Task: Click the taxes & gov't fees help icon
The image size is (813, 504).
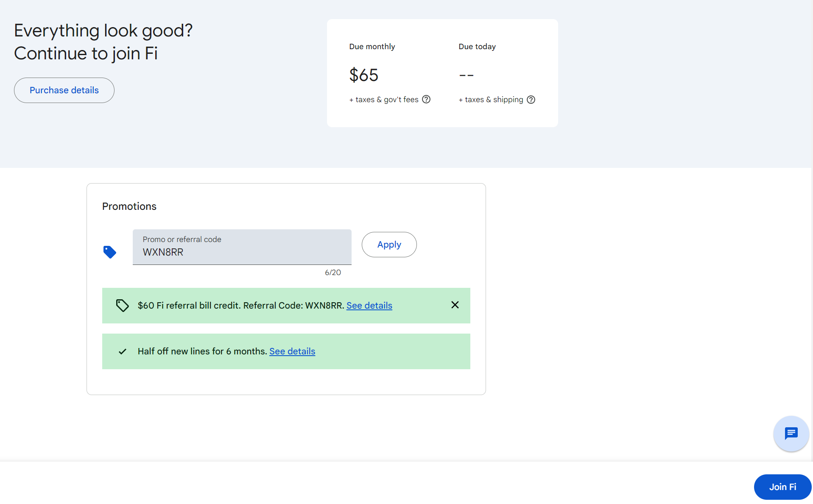Action: click(426, 99)
